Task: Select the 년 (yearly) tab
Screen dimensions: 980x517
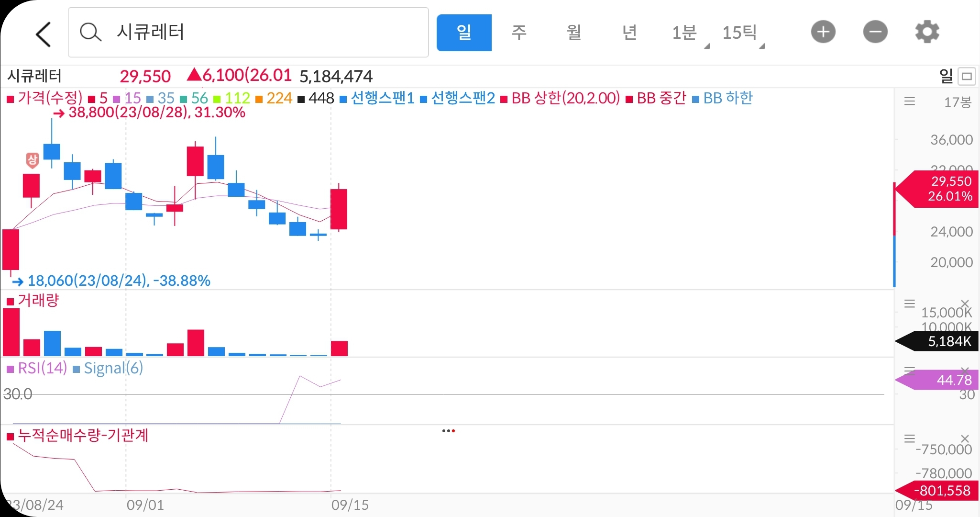Action: coord(629,33)
